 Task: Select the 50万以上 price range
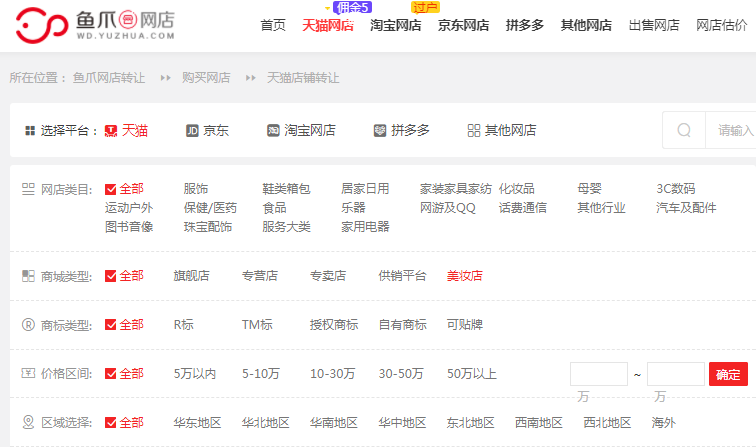point(472,374)
